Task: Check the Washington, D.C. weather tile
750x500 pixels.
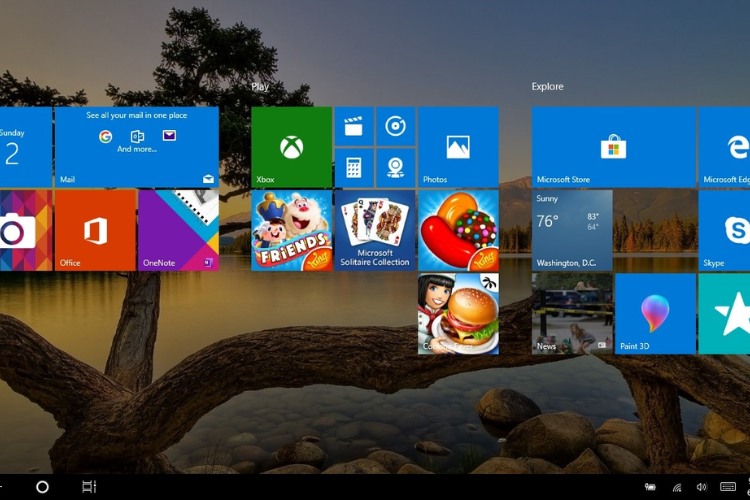Action: (572, 230)
